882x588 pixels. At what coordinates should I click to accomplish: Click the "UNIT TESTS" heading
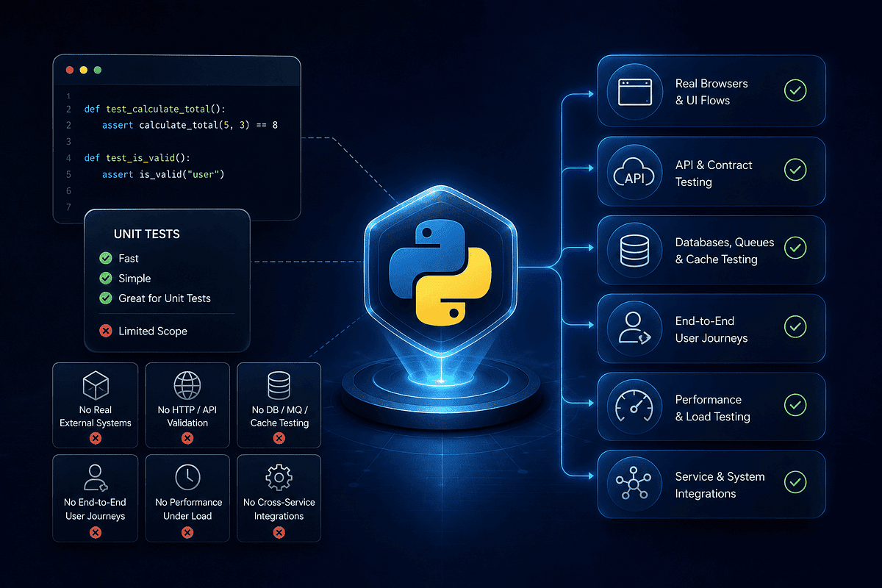coord(147,234)
